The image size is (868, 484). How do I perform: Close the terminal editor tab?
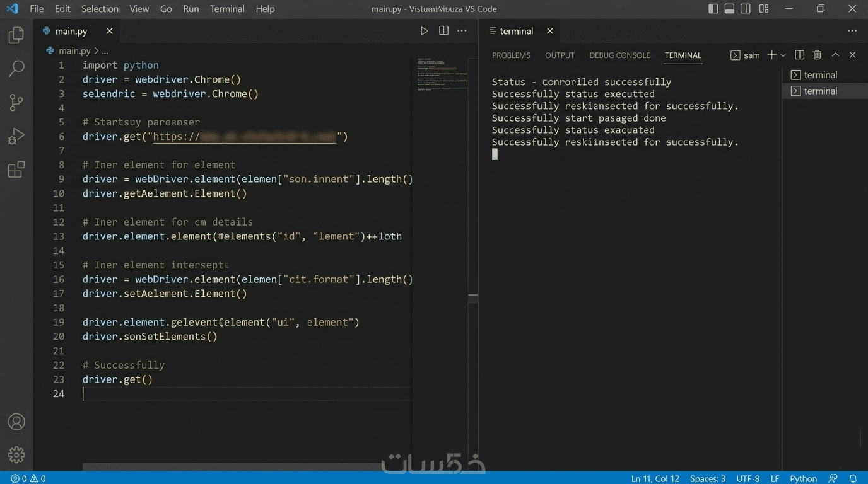click(550, 31)
